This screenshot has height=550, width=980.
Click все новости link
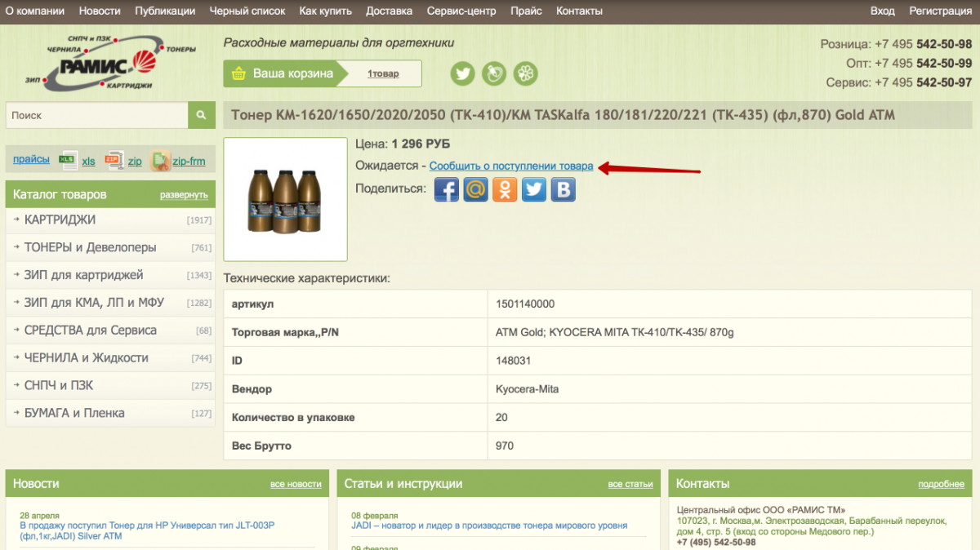(x=296, y=484)
